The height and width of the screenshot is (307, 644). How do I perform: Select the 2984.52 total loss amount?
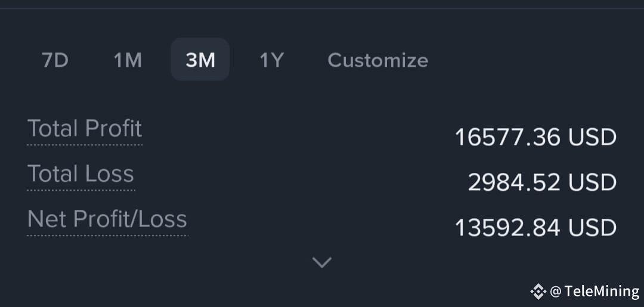click(514, 182)
